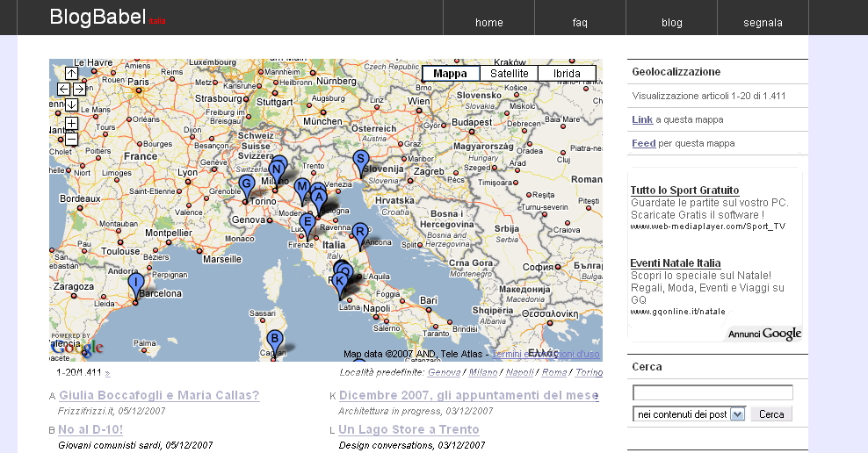Pan the map up with the arrow control
The width and height of the screenshot is (868, 453).
tap(71, 74)
